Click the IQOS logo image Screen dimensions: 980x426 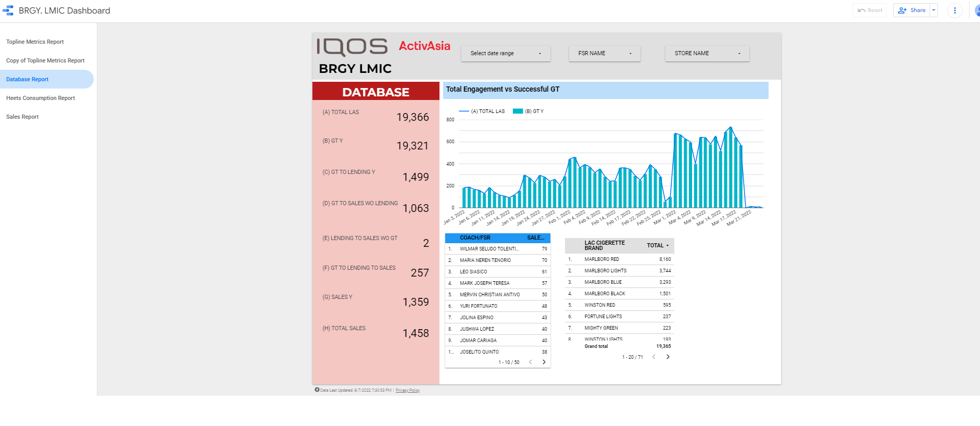(x=352, y=47)
